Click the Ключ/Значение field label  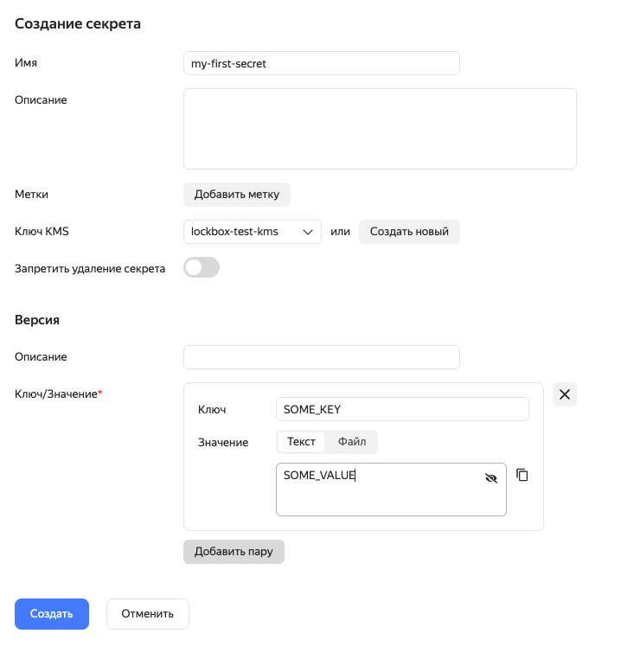(58, 394)
